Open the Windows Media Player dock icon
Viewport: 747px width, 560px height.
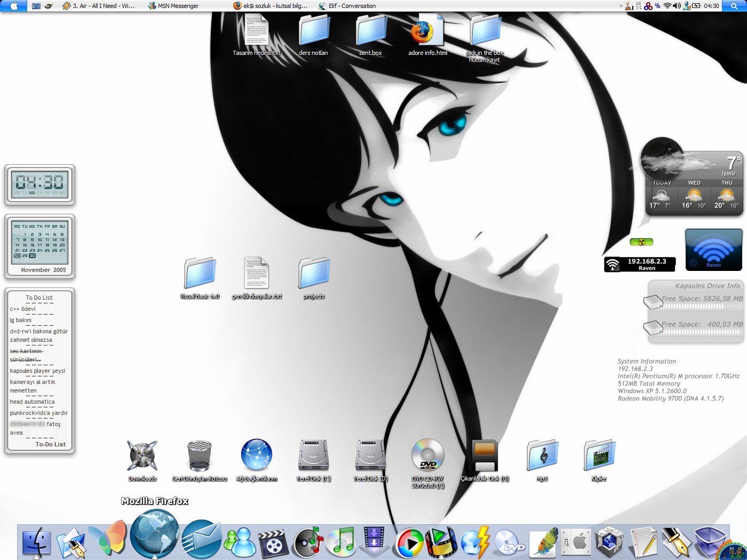pos(410,543)
